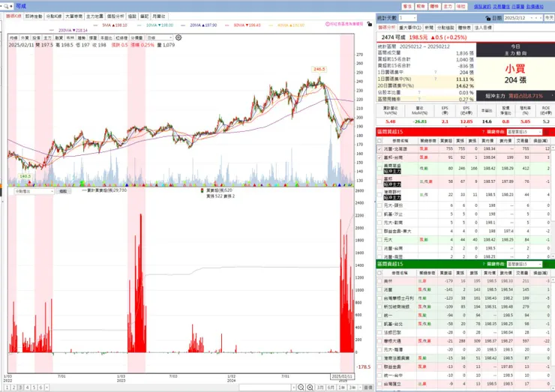Click the 3月 range button
This screenshot has width=555, height=392.
[x=320, y=388]
